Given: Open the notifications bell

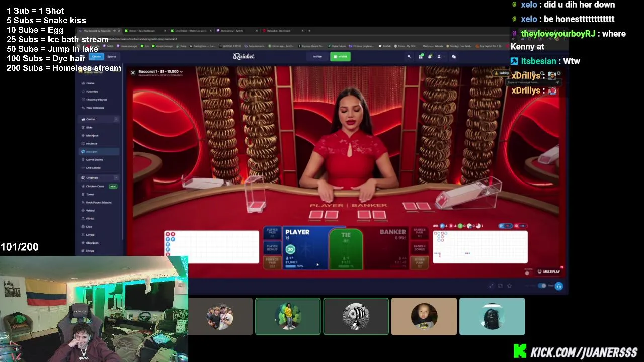Looking at the screenshot, I should (x=429, y=57).
